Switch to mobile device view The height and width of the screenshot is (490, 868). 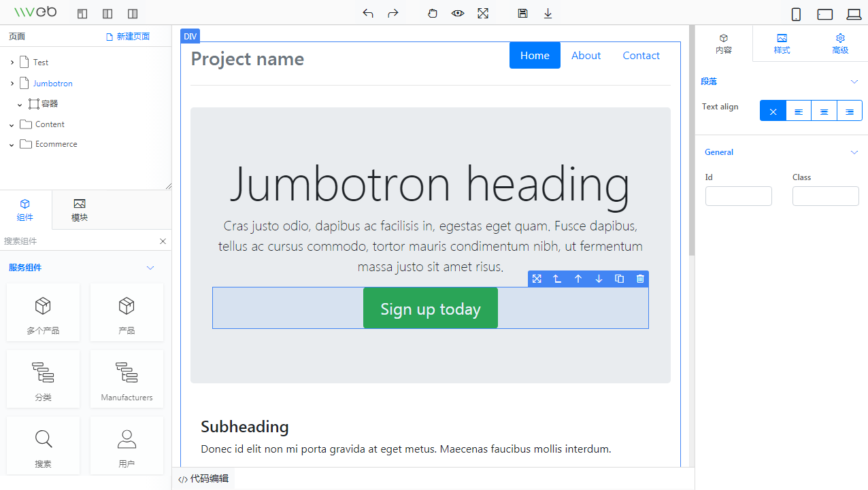click(x=796, y=14)
